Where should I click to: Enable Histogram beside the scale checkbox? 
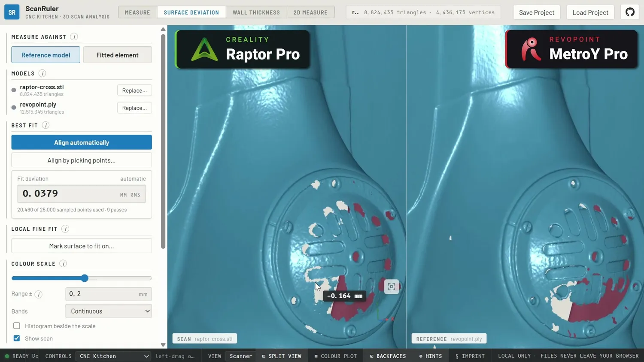click(17, 326)
